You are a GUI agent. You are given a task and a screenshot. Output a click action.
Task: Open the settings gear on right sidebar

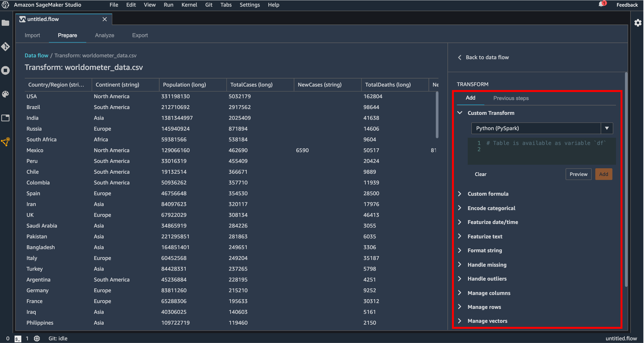pyautogui.click(x=638, y=23)
